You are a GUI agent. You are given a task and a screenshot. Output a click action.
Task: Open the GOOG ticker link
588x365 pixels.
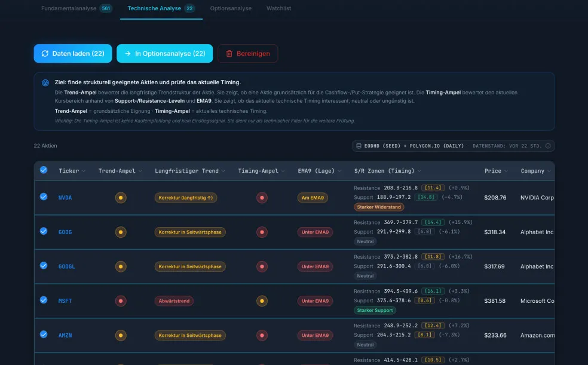tap(65, 232)
